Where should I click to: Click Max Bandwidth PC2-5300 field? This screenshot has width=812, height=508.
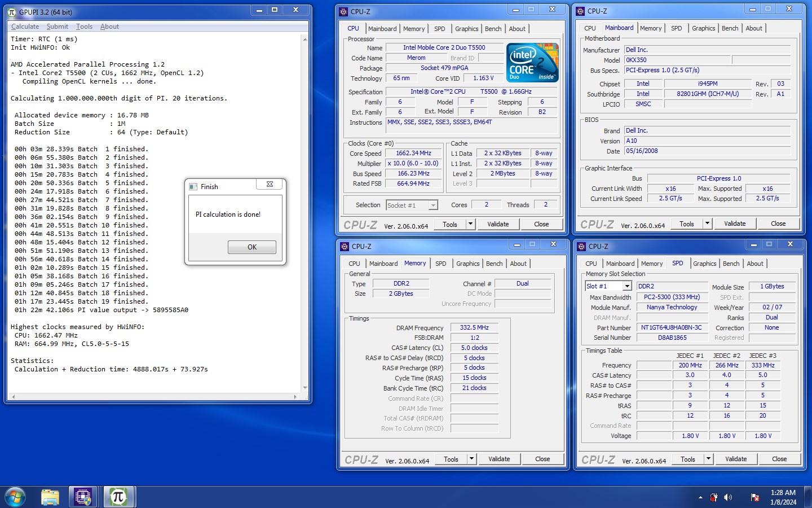672,297
